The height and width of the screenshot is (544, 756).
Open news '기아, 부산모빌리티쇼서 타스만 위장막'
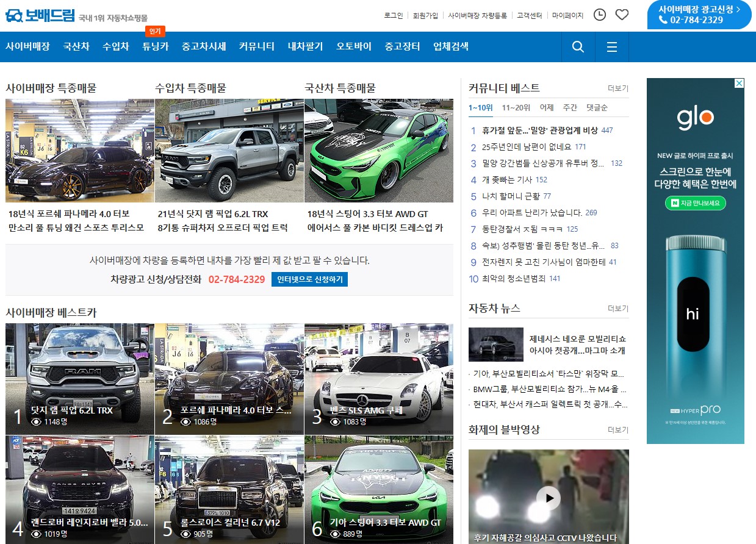(549, 373)
